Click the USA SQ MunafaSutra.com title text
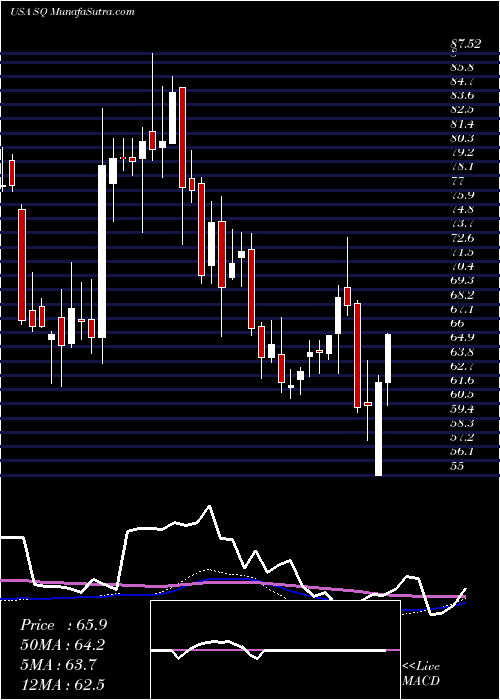 [x=72, y=11]
